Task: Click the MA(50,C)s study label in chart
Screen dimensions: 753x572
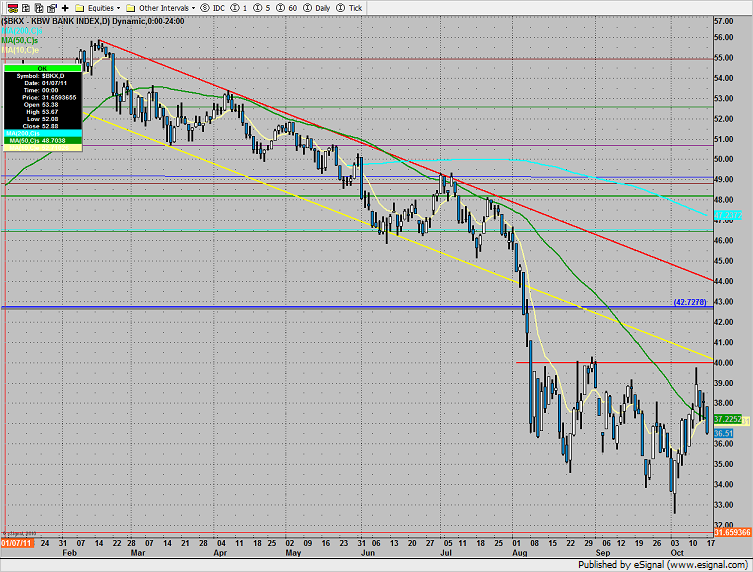Action: 19,40
